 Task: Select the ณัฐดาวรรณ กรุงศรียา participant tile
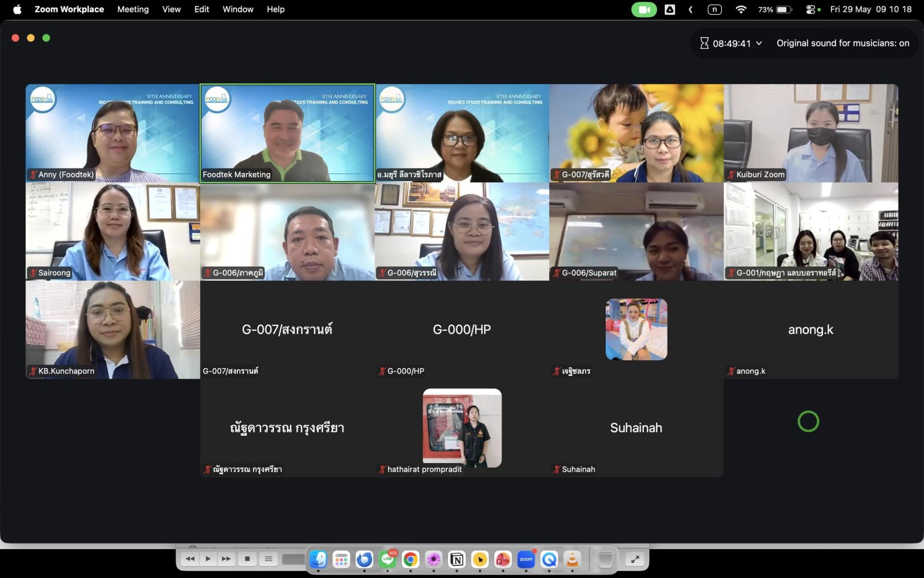pos(287,428)
